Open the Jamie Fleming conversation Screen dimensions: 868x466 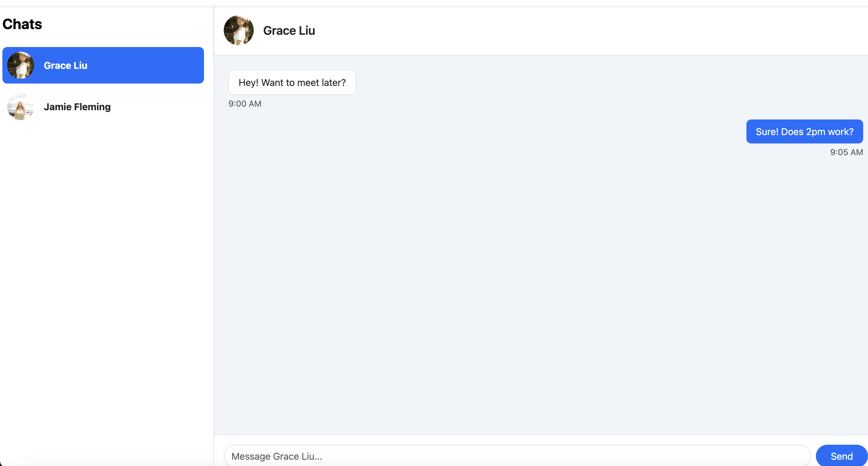click(x=103, y=107)
